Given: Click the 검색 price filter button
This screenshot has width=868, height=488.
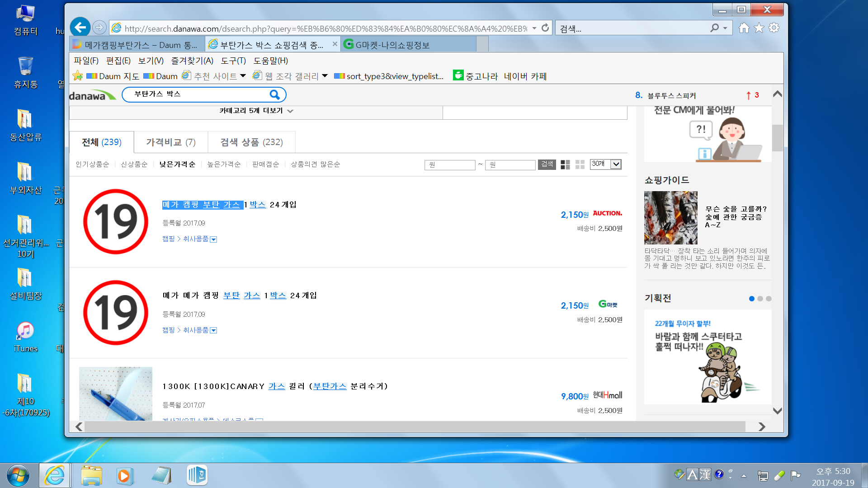Looking at the screenshot, I should click(547, 164).
